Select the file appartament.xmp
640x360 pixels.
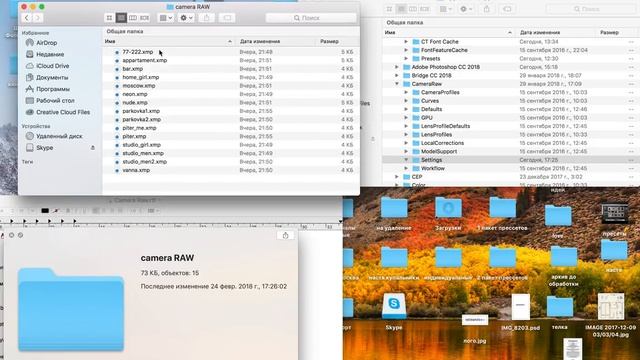tap(144, 60)
